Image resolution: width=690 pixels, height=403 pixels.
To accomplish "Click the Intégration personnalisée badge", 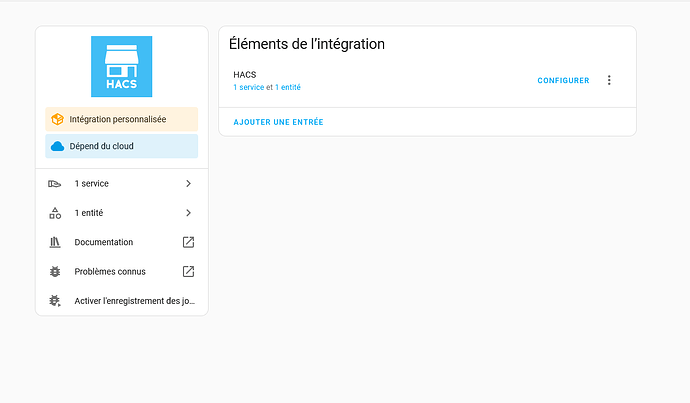I will (122, 119).
